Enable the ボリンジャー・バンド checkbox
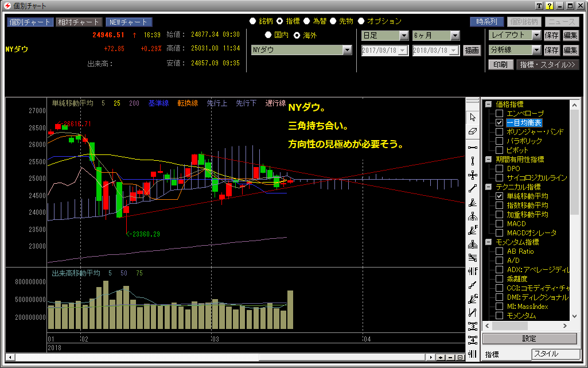This screenshot has height=368, width=588. [x=499, y=131]
